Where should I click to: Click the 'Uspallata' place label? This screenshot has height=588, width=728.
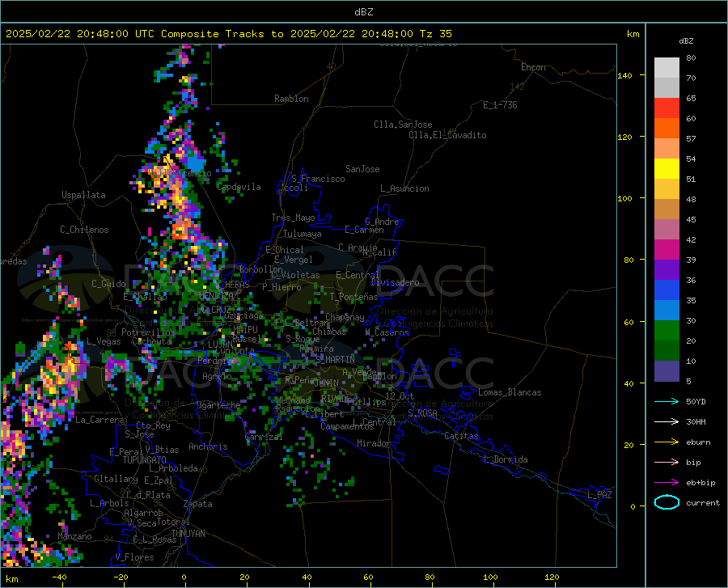(83, 195)
